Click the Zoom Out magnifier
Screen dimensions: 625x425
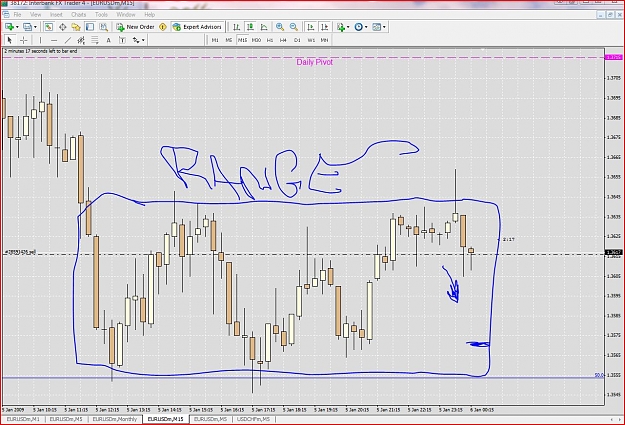pyautogui.click(x=294, y=27)
